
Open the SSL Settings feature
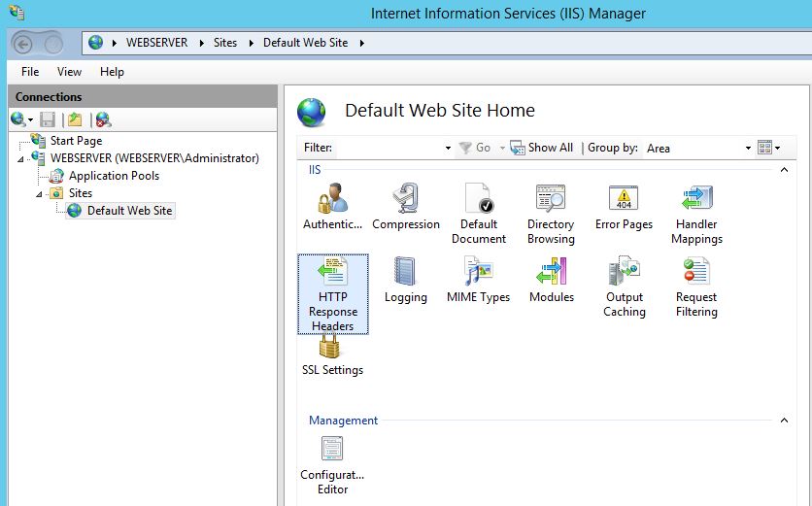[332, 356]
